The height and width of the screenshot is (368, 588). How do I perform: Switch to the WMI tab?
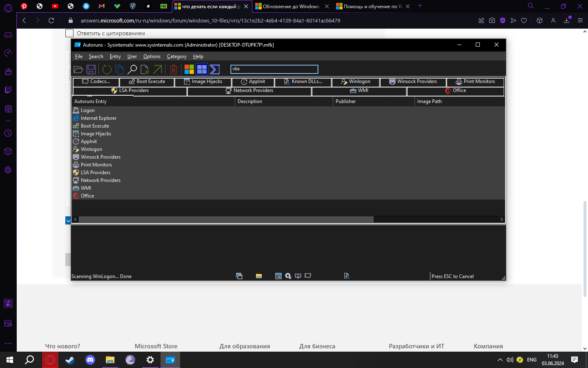[359, 91]
